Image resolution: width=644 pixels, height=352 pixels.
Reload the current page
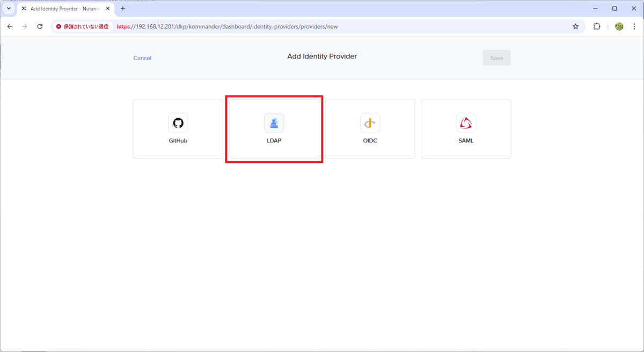(x=40, y=26)
